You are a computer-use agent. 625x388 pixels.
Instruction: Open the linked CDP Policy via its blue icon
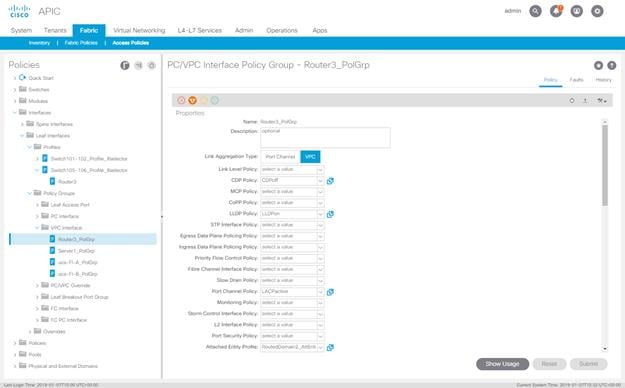point(330,181)
